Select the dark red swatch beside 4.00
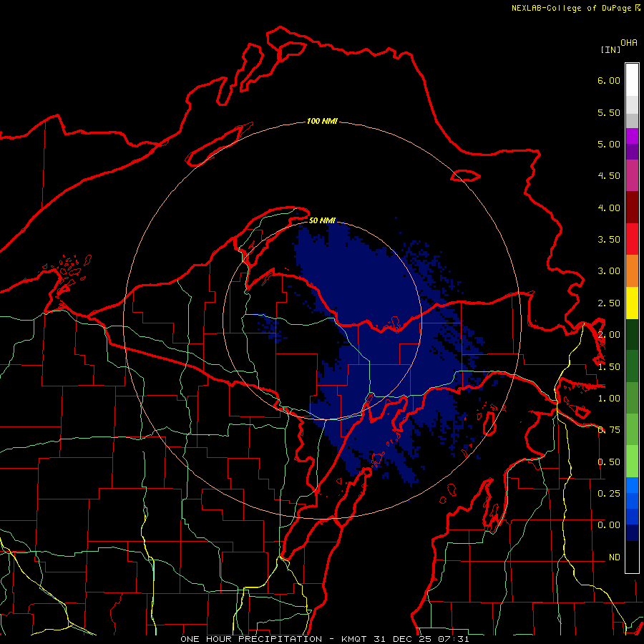644x644 pixels. pos(632,208)
